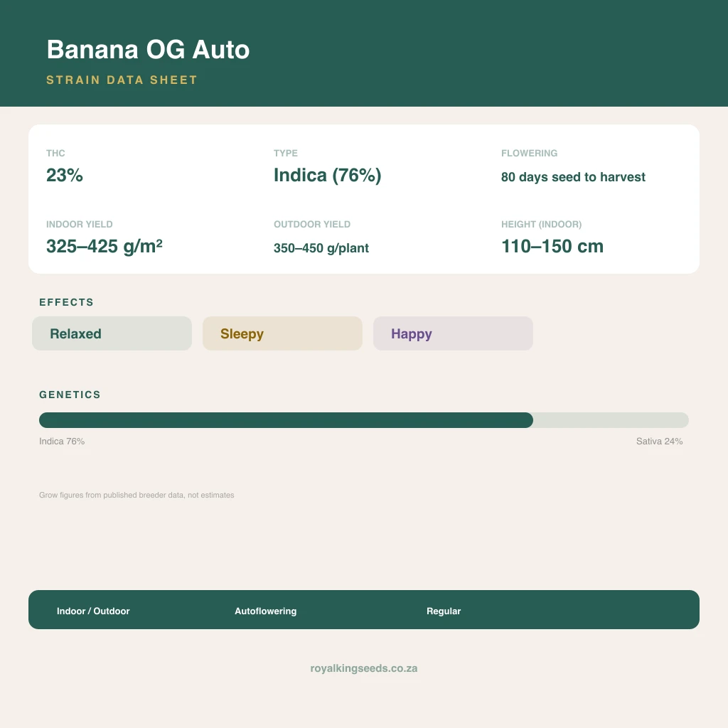Open the royalkingseeds.co.za link
Viewport: 728px width, 728px height.
363,668
